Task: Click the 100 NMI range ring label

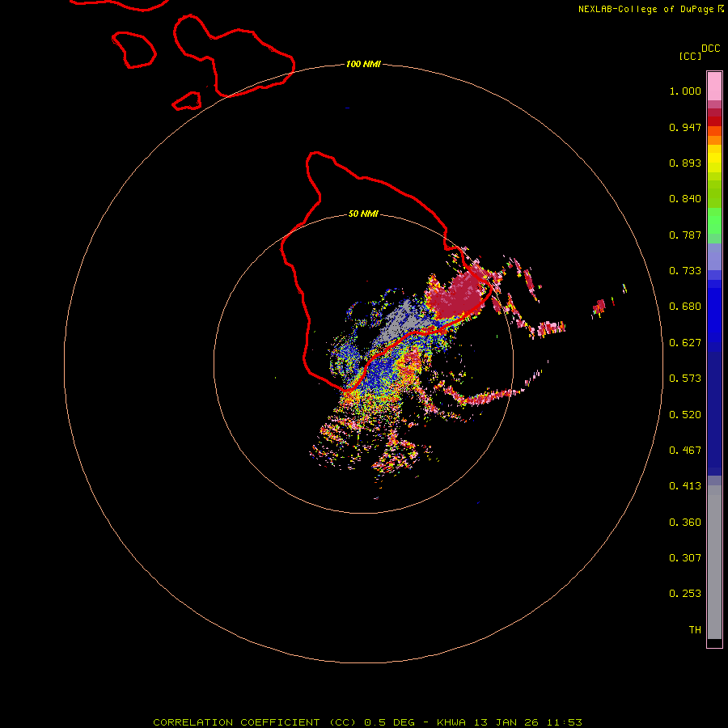Action: pyautogui.click(x=363, y=64)
